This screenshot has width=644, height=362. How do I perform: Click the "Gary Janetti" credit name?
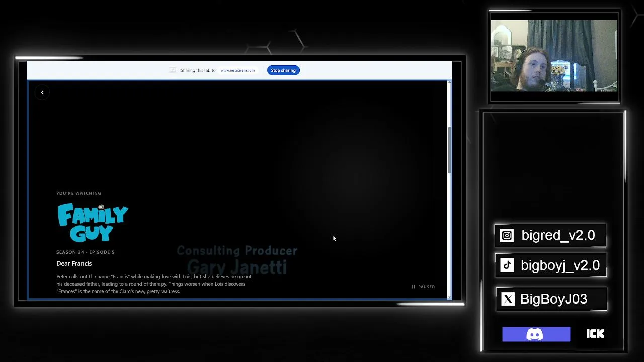(x=237, y=266)
